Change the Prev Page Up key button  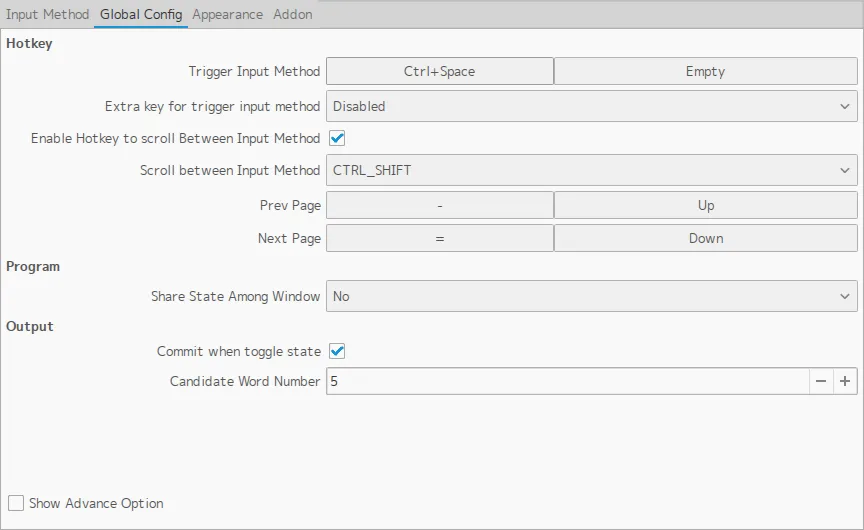[705, 205]
